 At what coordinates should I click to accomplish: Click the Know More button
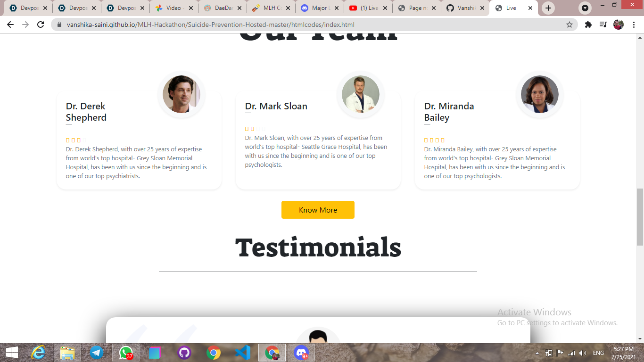318,210
